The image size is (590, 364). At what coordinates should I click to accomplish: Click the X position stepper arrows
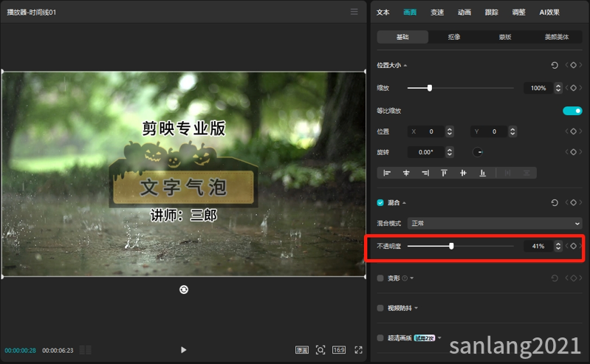tap(449, 131)
